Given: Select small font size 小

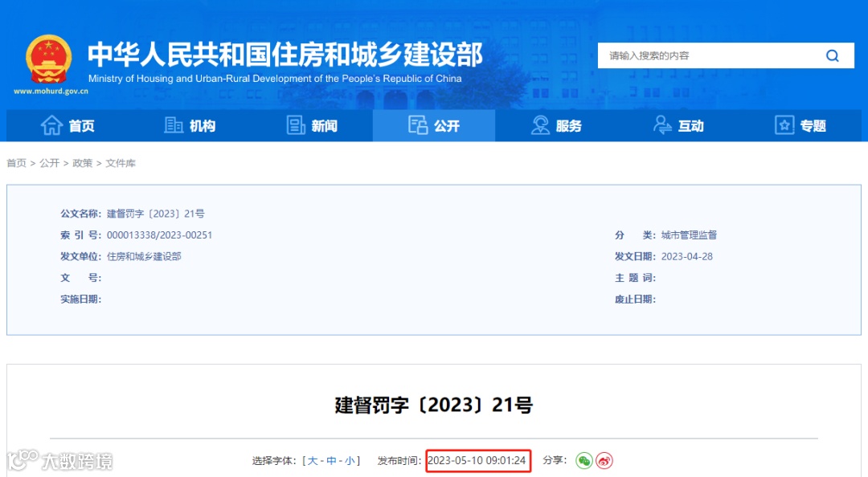Looking at the screenshot, I should (350, 460).
